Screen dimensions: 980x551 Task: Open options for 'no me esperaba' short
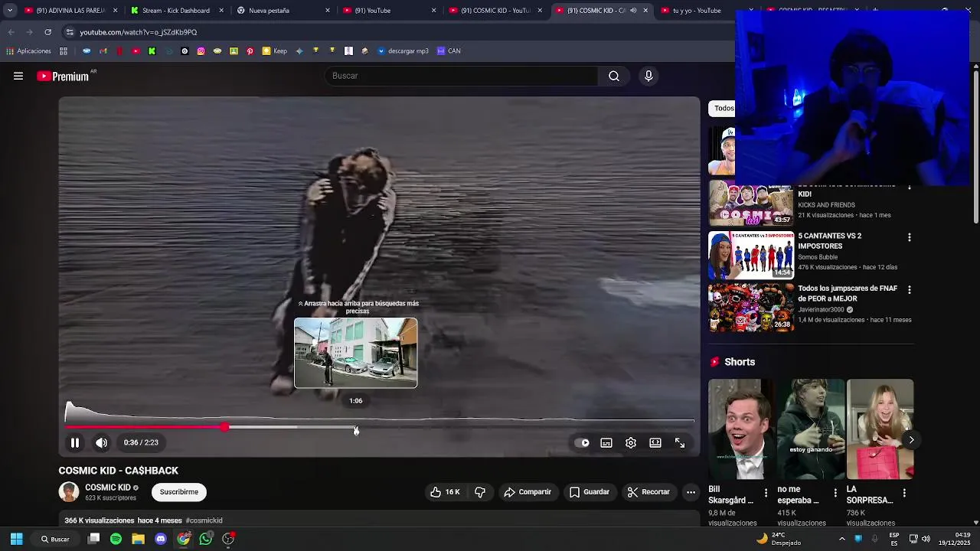click(x=835, y=493)
